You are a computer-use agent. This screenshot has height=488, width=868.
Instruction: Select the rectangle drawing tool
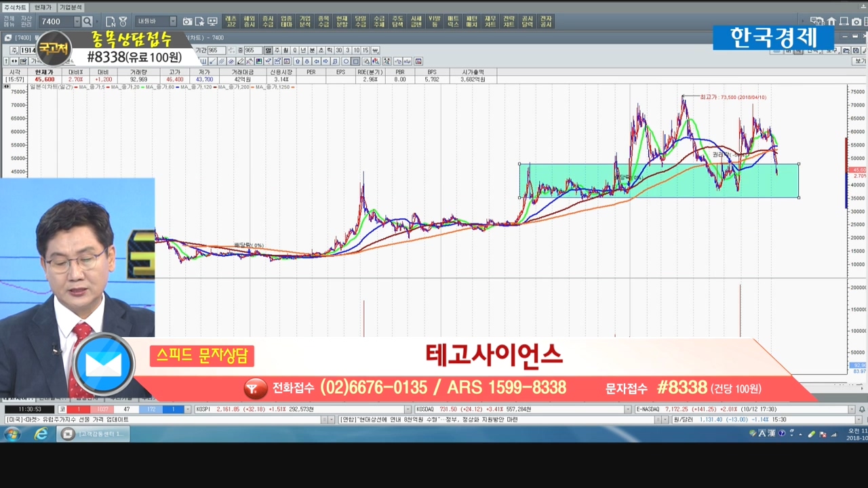tap(356, 62)
